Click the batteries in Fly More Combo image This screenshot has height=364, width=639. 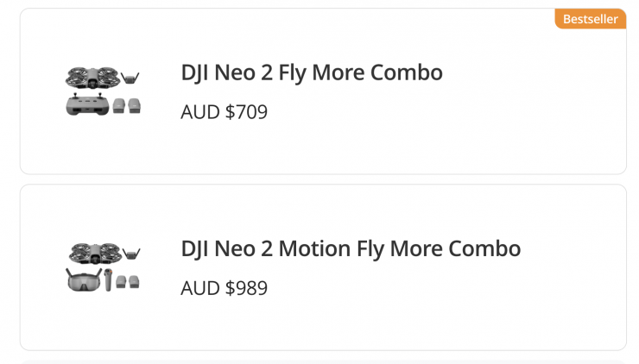pyautogui.click(x=126, y=105)
